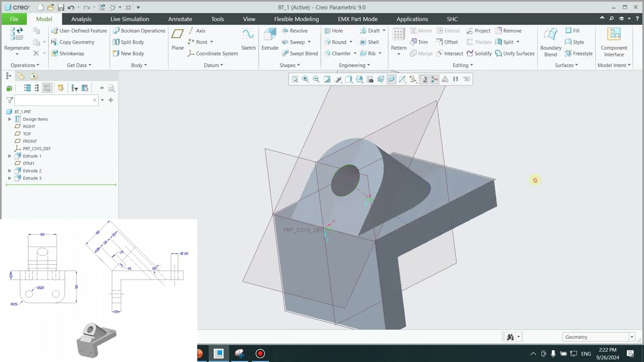Expand the Extrude 3 tree node
644x362 pixels.
[x=10, y=178]
